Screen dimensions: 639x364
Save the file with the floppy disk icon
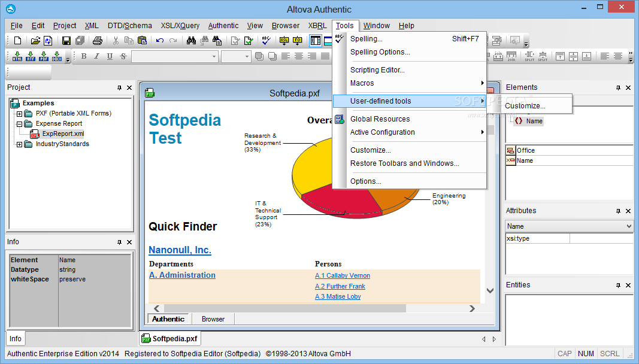(x=66, y=40)
